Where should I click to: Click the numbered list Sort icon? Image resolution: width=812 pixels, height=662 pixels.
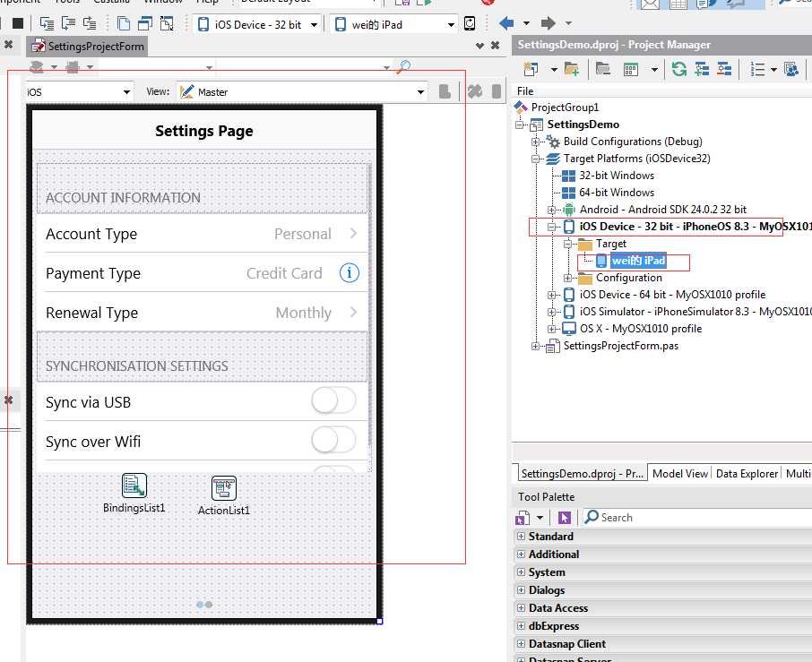click(757, 69)
